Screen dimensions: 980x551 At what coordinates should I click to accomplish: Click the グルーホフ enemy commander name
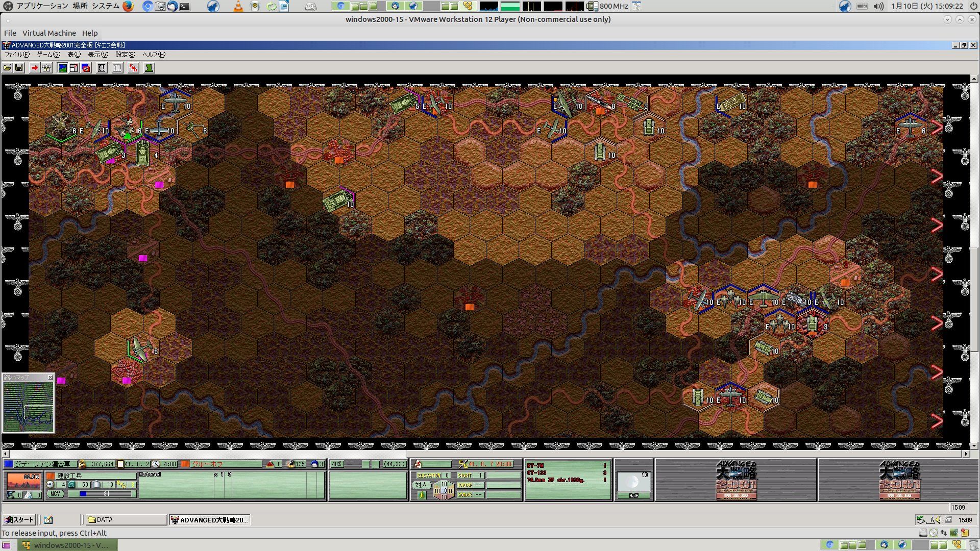pos(207,464)
